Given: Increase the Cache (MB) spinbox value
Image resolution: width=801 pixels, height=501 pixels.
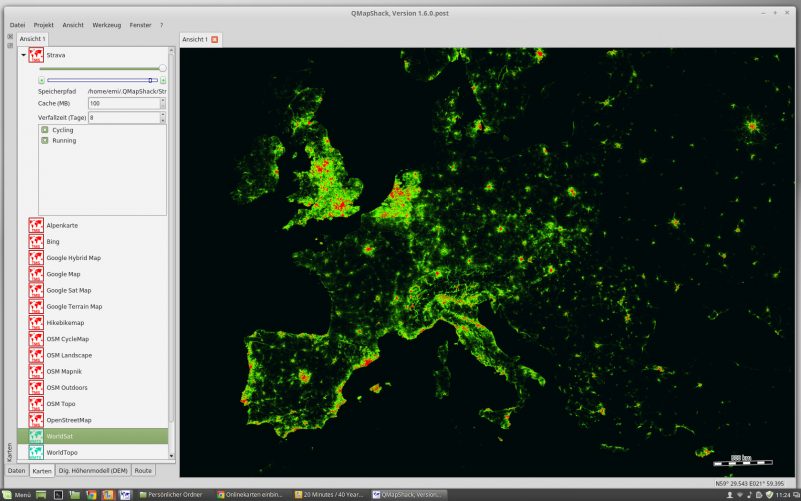Looking at the screenshot, I should pos(163,100).
